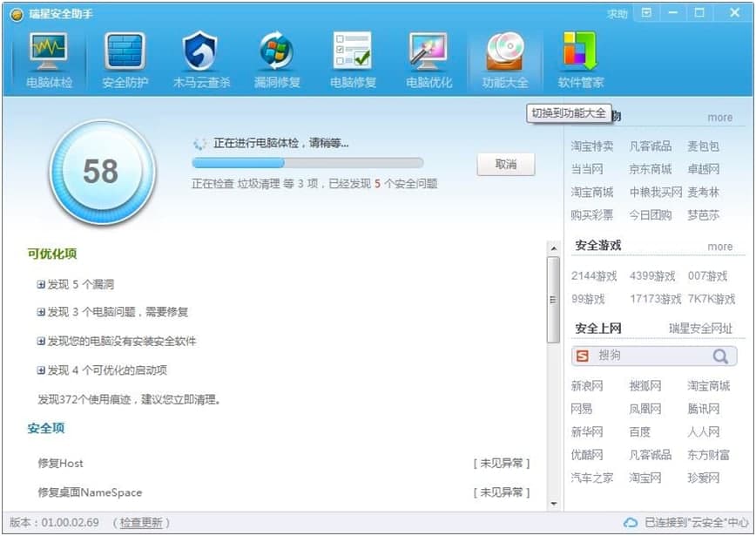Open 网易 link
This screenshot has width=756, height=536.
582,409
